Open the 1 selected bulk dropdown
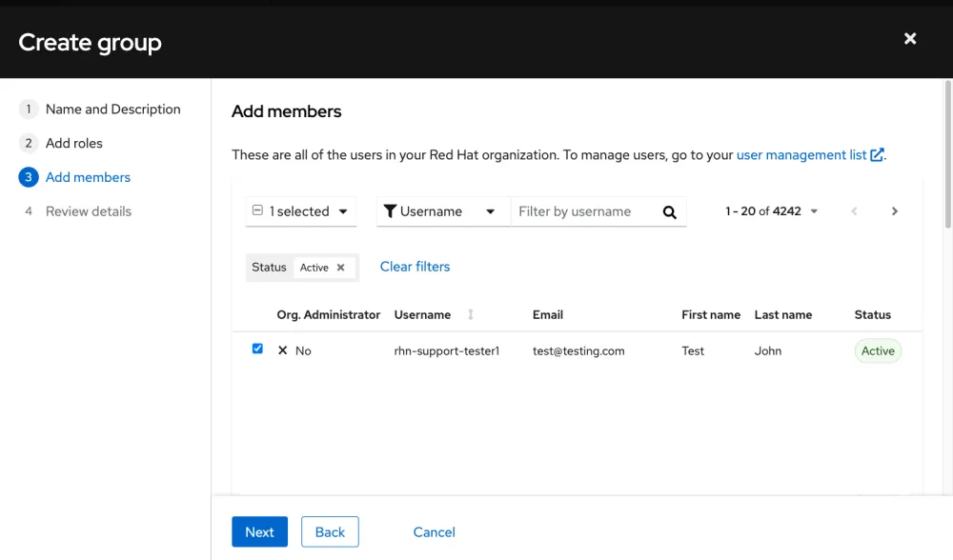This screenshot has height=560, width=953. [342, 211]
